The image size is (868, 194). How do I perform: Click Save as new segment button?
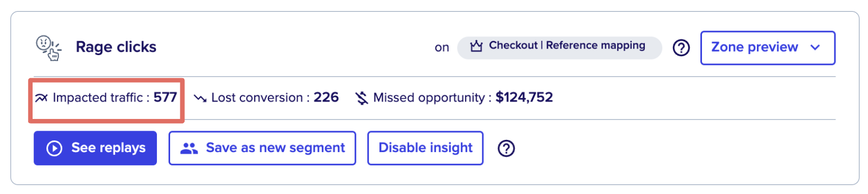point(262,148)
